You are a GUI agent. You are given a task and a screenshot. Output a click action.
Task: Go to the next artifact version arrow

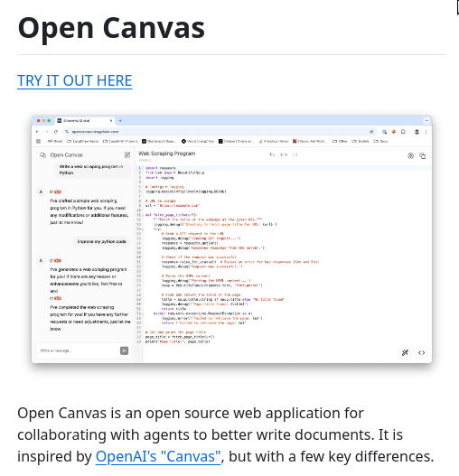[295, 154]
